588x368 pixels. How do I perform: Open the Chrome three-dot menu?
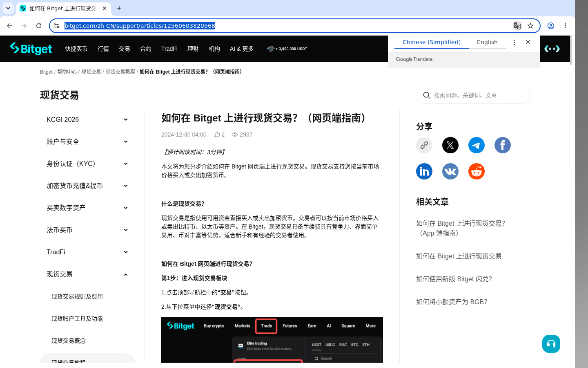[566, 26]
